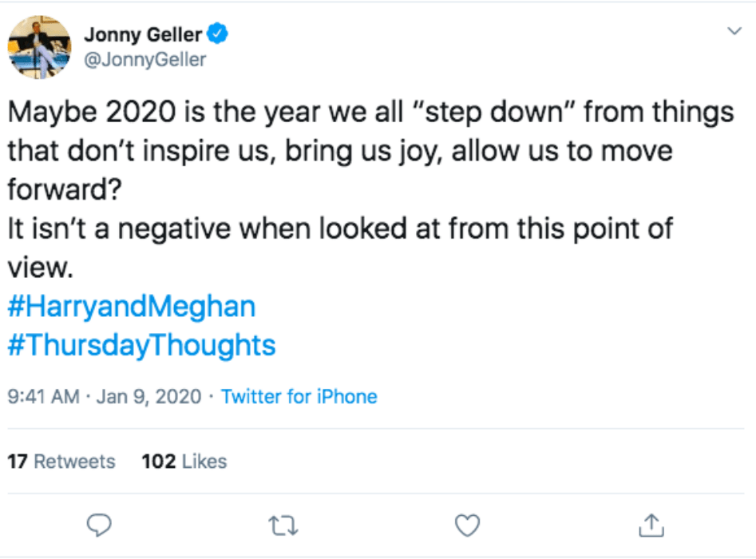Open the #HarryandMeghan hashtag
The image size is (756, 559).
[x=132, y=307]
